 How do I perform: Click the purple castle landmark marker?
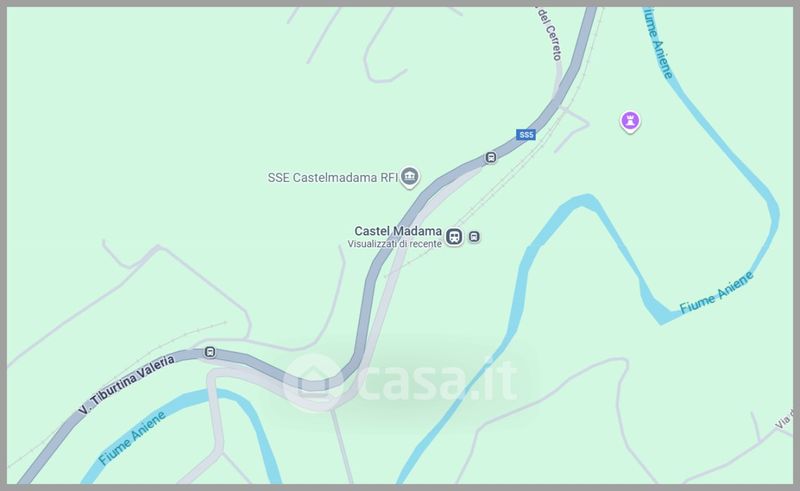coord(630,121)
